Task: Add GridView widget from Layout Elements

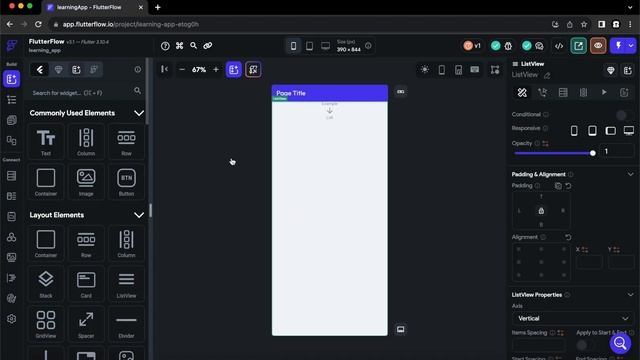Action: click(x=46, y=324)
